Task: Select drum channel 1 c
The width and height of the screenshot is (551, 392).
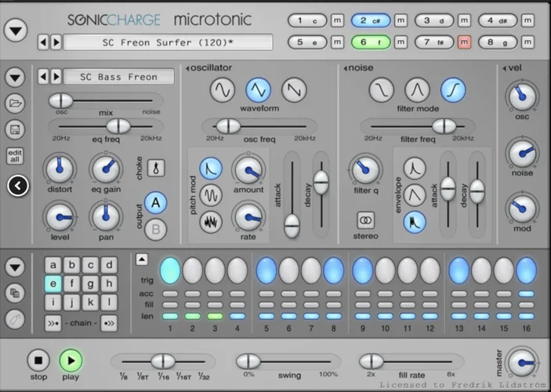Action: [307, 20]
